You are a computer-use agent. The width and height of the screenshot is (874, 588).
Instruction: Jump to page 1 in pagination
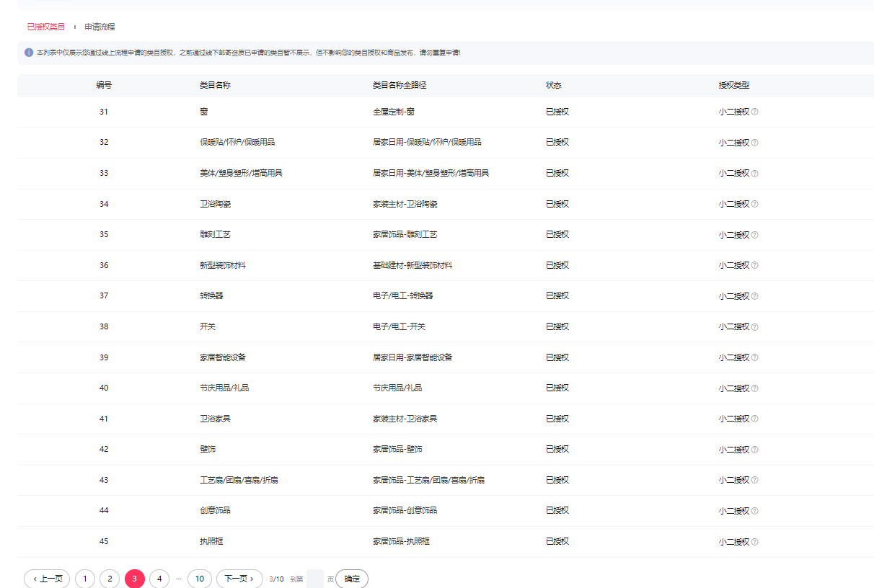(x=85, y=579)
